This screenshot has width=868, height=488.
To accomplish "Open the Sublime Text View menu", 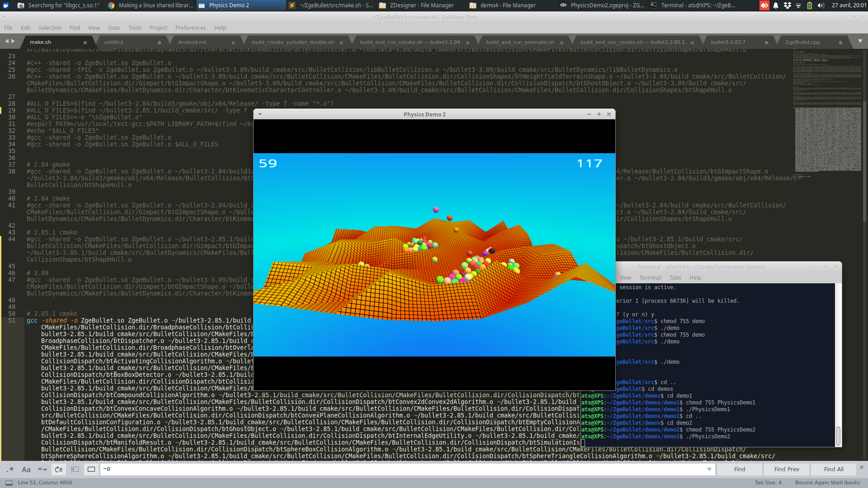I will pos(94,28).
